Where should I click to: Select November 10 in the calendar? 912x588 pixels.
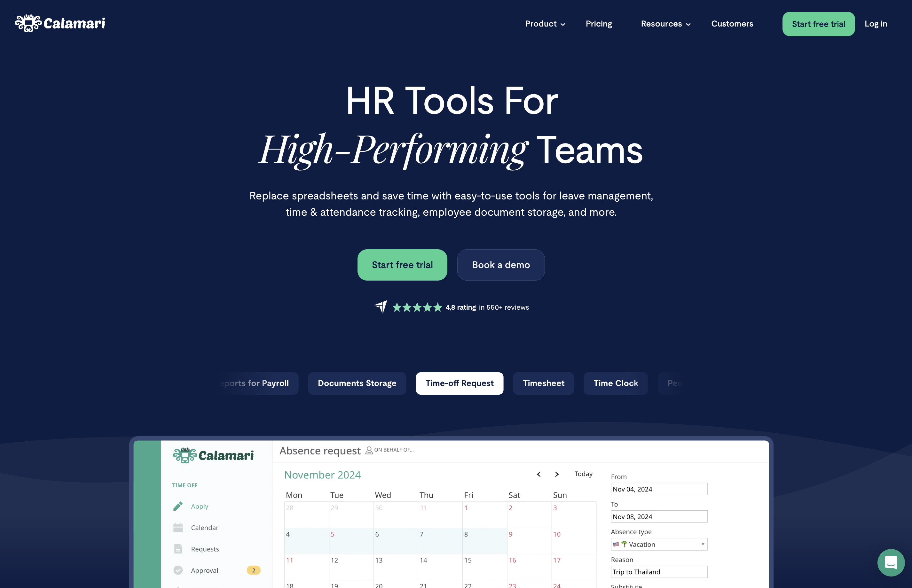573,541
